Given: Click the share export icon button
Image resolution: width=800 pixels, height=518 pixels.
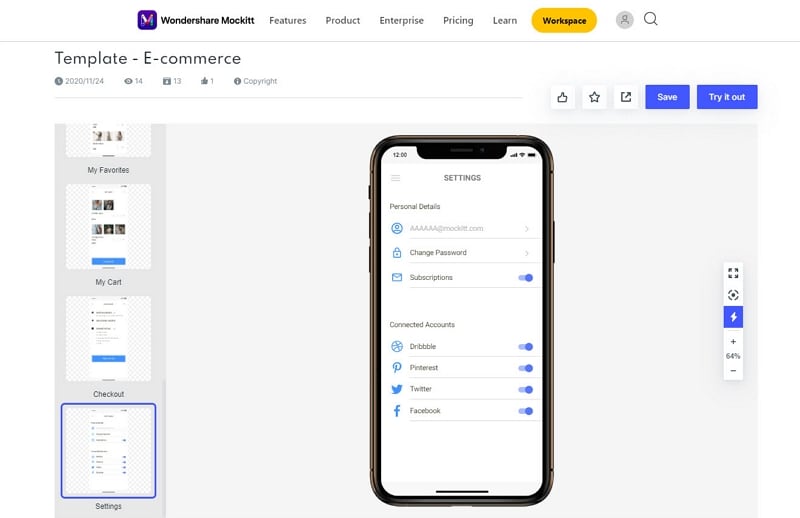Looking at the screenshot, I should click(x=626, y=97).
